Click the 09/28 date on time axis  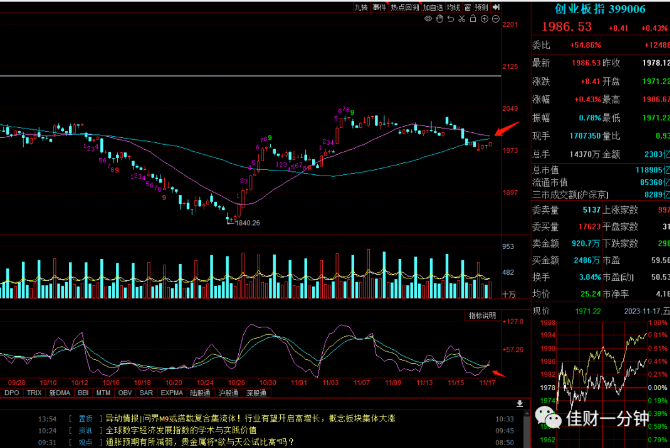pos(17,383)
